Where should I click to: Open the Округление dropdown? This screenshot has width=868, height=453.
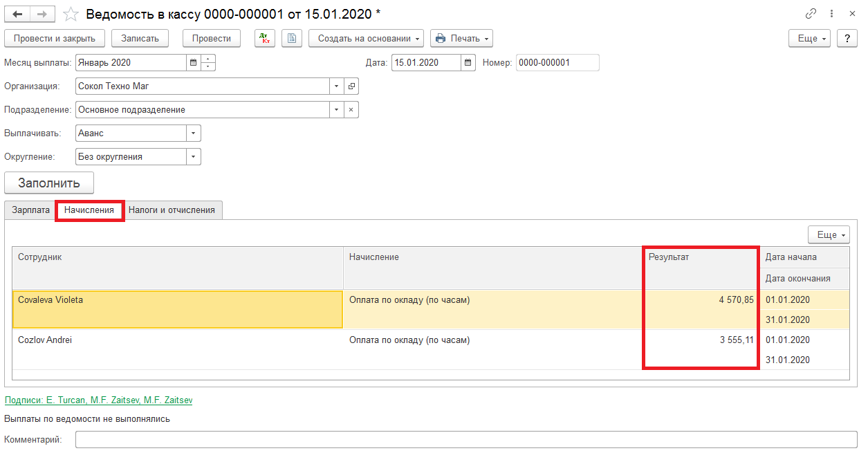click(x=194, y=157)
